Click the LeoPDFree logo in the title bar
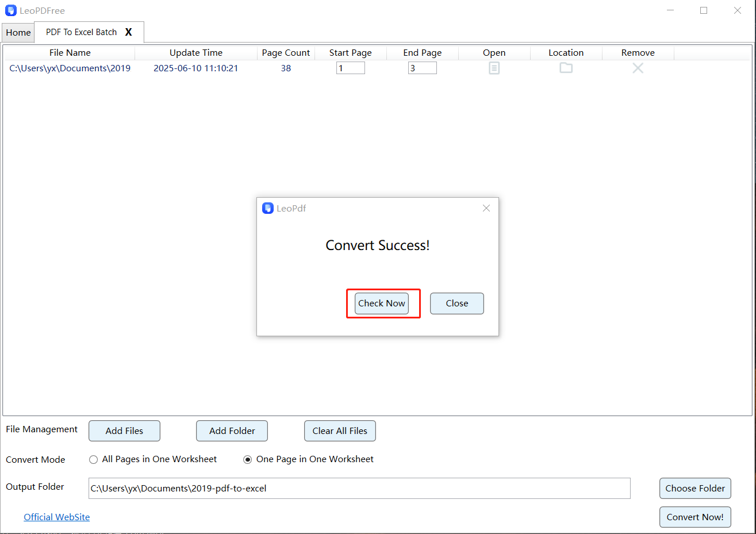Viewport: 756px width, 534px height. click(x=10, y=10)
